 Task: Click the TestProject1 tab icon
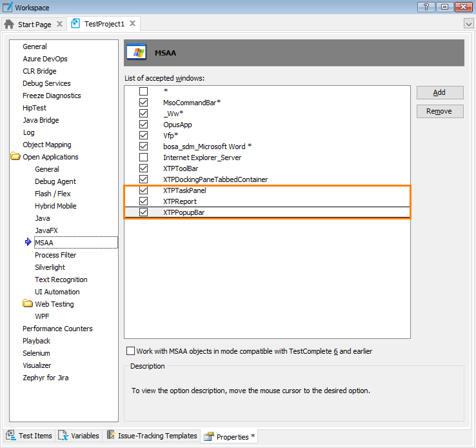(x=75, y=24)
